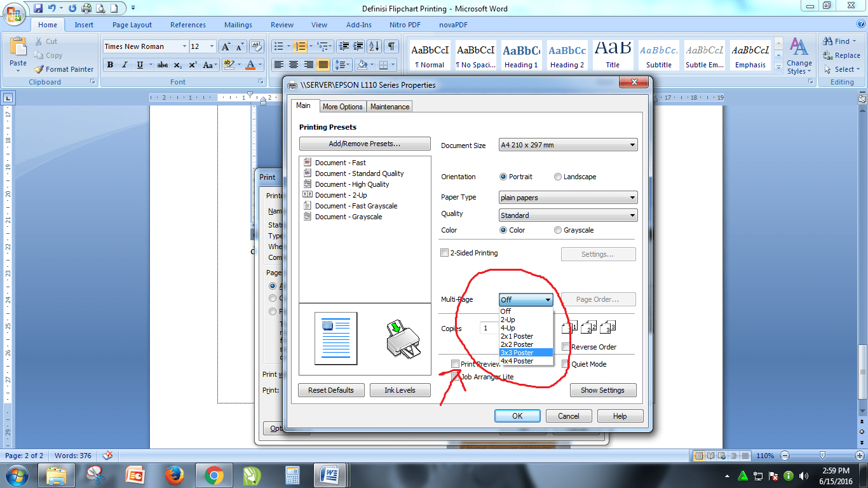Screen dimensions: 868x488
Task: Activate Format Painter in the Word ribbon
Action: 64,69
